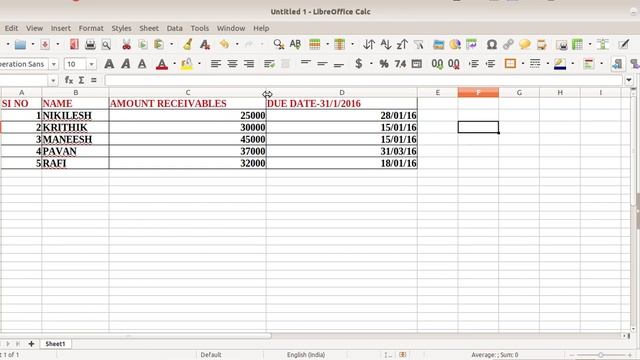
Task: Click the Paste icon
Action: 159,44
